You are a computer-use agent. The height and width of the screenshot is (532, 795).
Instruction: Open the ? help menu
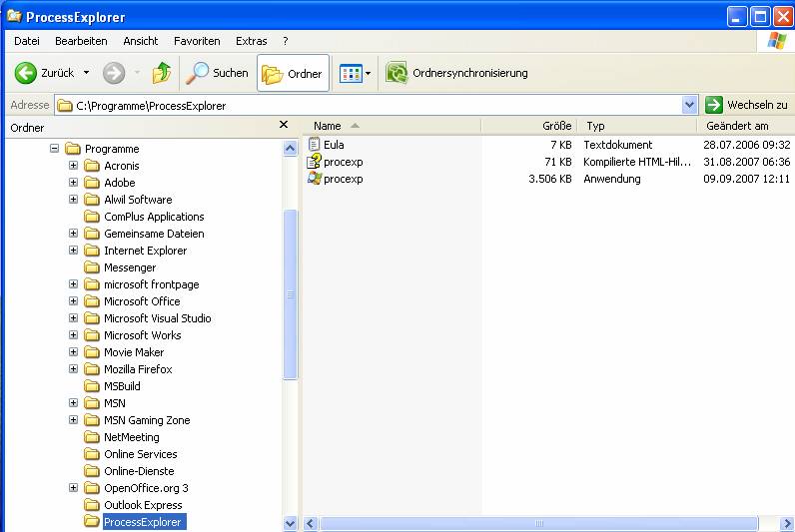point(286,41)
